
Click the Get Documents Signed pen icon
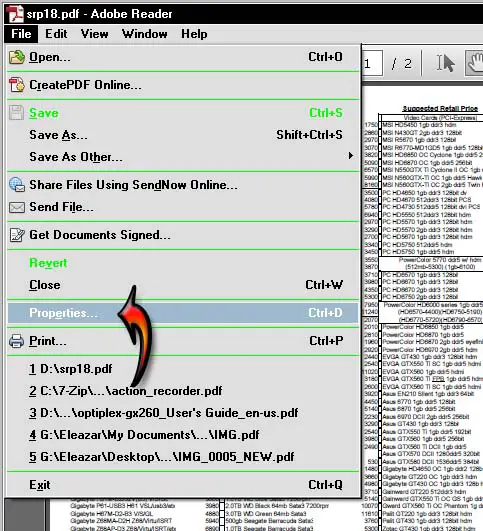click(x=17, y=235)
